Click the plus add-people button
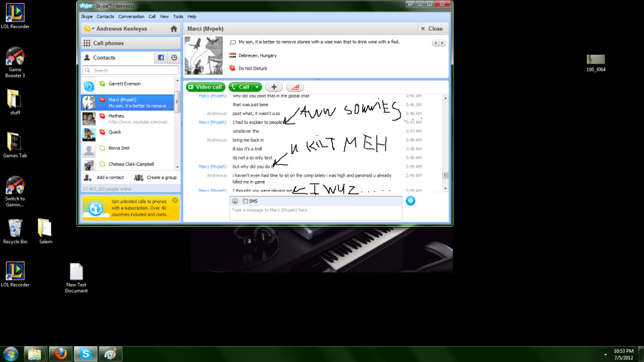The width and height of the screenshot is (644, 362). tap(274, 87)
